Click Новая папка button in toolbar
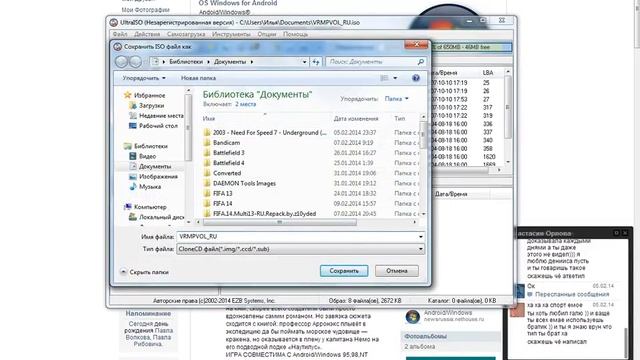The width and height of the screenshot is (640, 360). 198,78
